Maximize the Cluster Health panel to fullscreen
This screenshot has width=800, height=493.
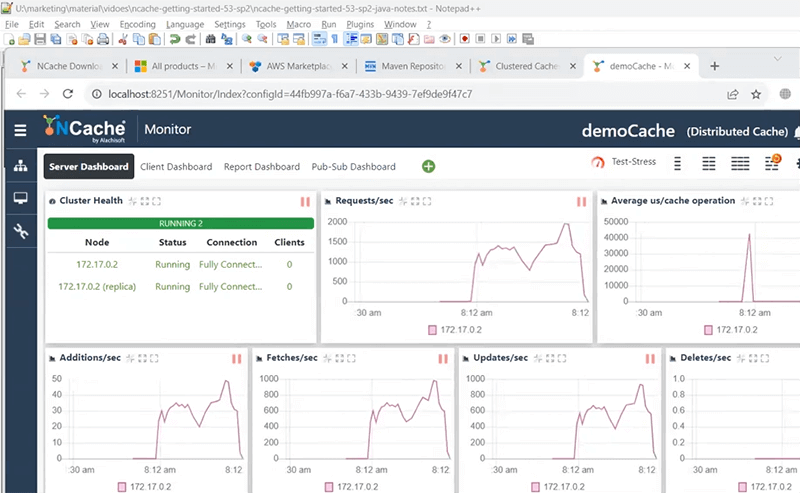(x=156, y=201)
